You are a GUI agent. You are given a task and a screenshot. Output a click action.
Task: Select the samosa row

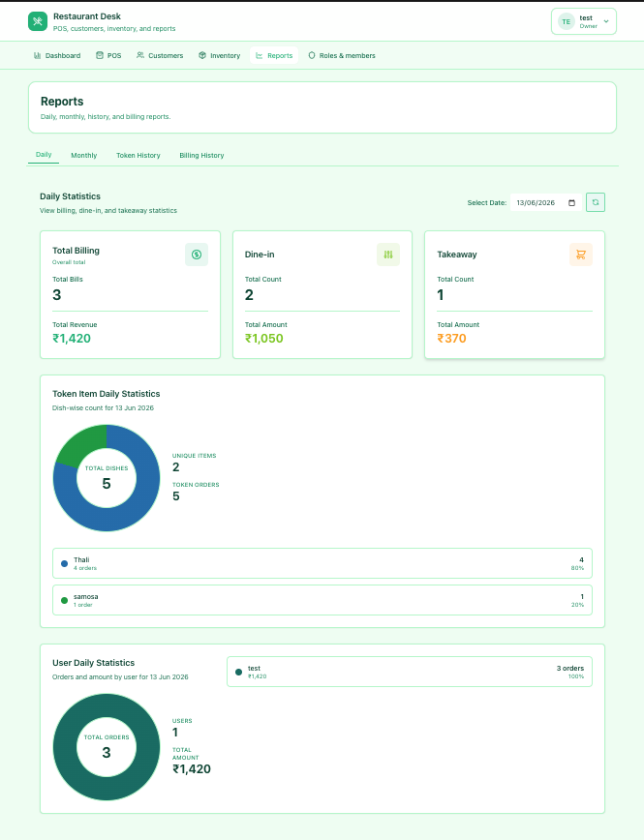(322, 600)
